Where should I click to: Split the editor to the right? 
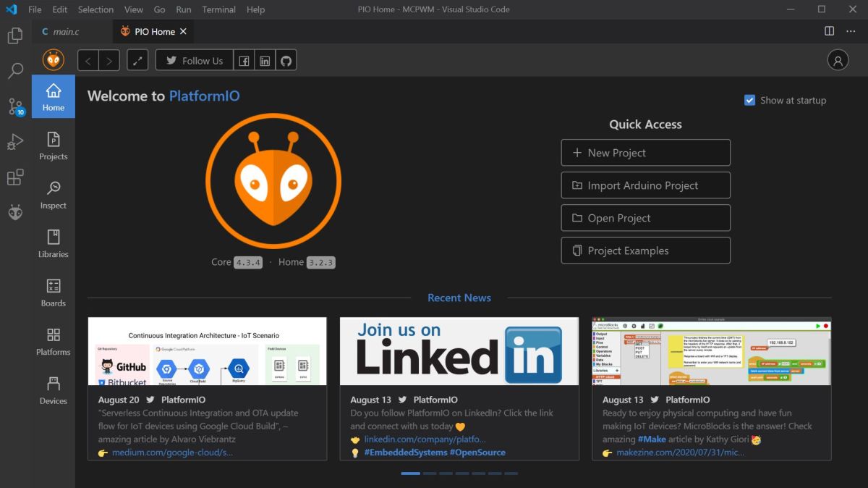pos(830,31)
